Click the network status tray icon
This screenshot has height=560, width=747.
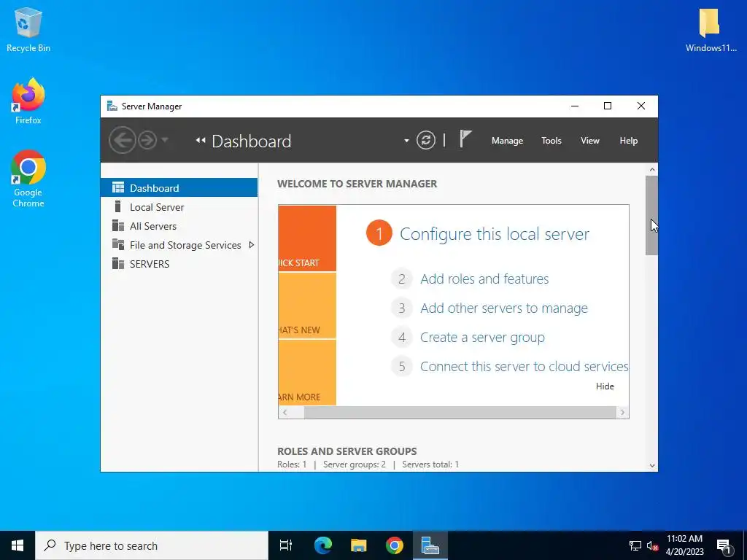pos(635,545)
